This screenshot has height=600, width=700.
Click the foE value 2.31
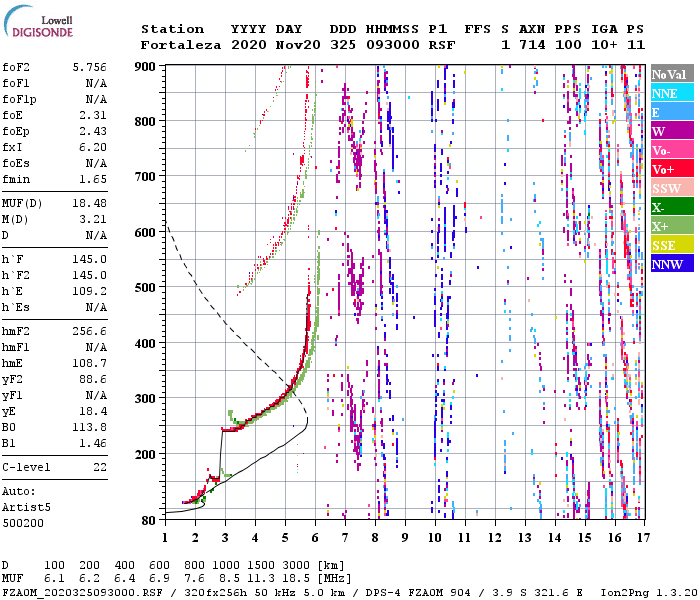[93, 115]
